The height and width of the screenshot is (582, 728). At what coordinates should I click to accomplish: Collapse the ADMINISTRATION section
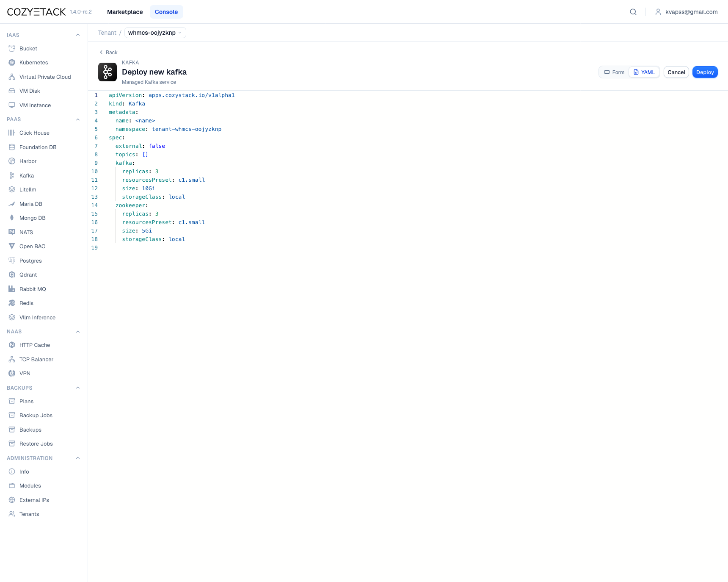[x=78, y=458]
